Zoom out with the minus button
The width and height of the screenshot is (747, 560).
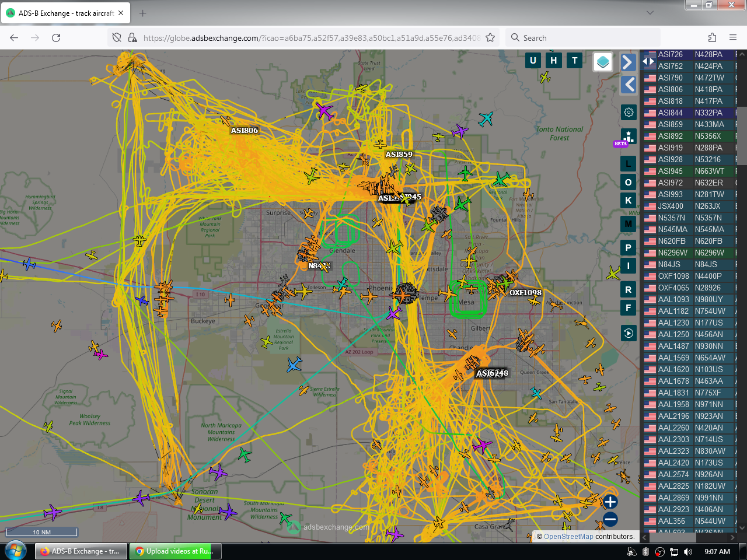pyautogui.click(x=610, y=519)
